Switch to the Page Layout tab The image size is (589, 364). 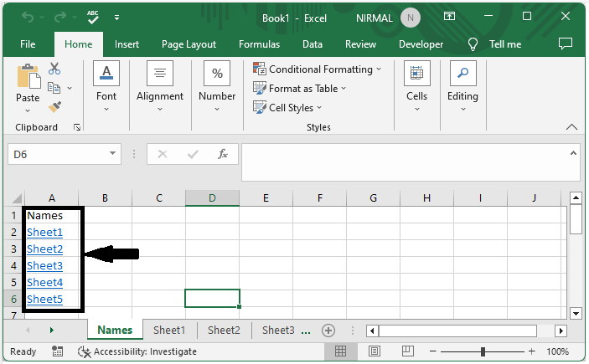point(189,44)
